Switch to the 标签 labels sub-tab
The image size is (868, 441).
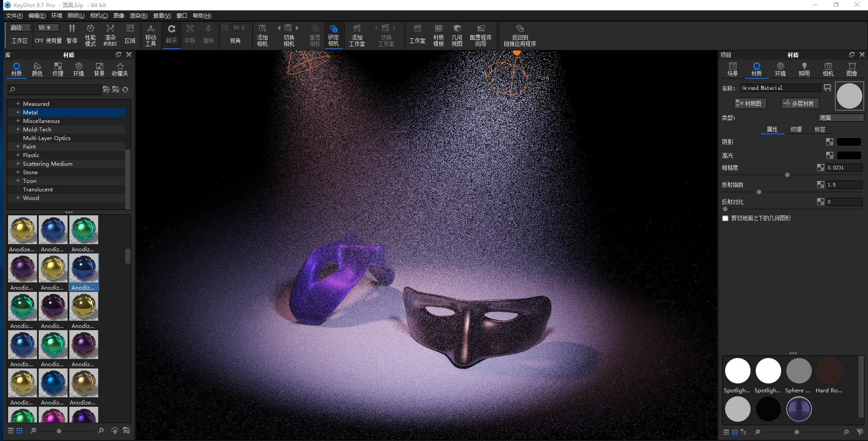tap(820, 129)
